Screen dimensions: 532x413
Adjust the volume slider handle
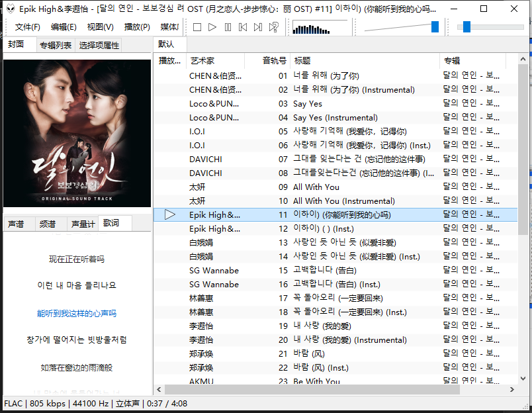(435, 26)
